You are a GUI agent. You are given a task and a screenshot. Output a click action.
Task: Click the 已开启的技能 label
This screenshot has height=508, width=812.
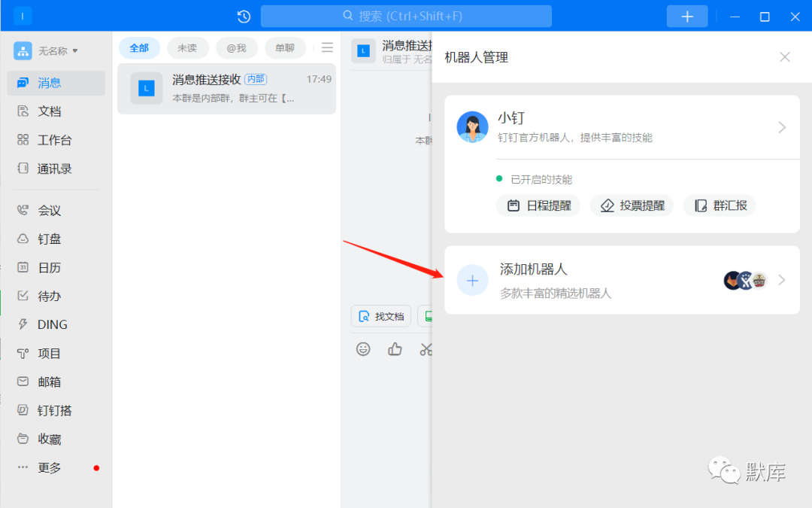[x=541, y=179]
